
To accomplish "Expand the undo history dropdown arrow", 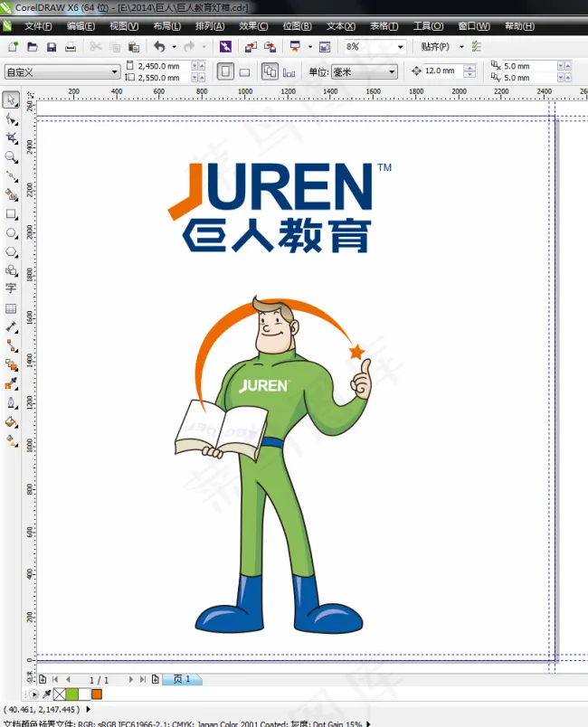I will (x=174, y=47).
